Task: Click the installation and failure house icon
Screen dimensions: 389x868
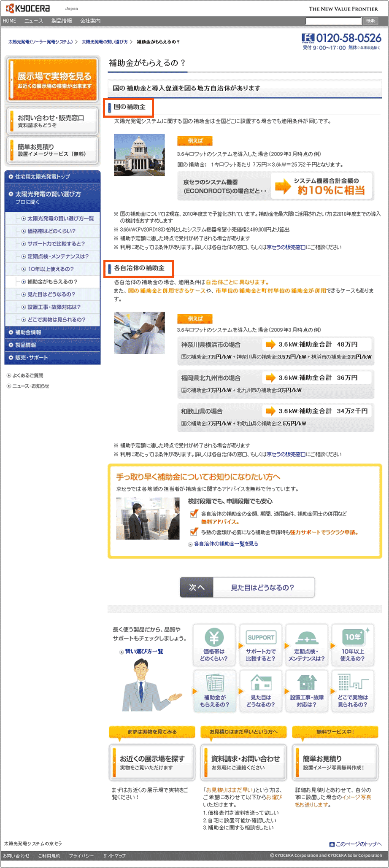Action: [x=307, y=691]
